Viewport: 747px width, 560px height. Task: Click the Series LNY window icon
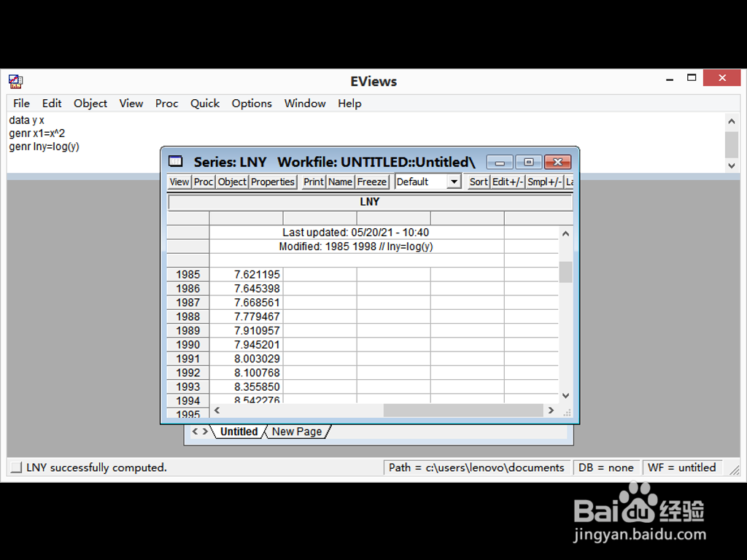tap(176, 161)
